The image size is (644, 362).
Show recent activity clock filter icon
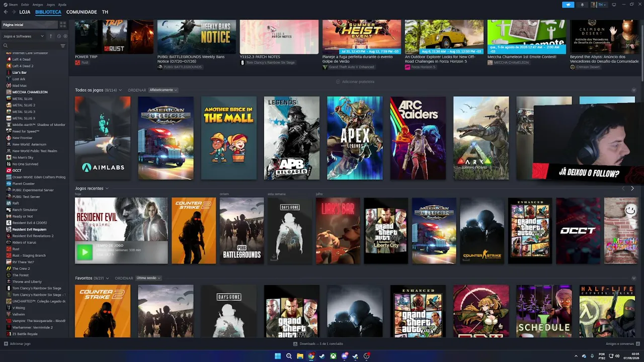click(58, 36)
